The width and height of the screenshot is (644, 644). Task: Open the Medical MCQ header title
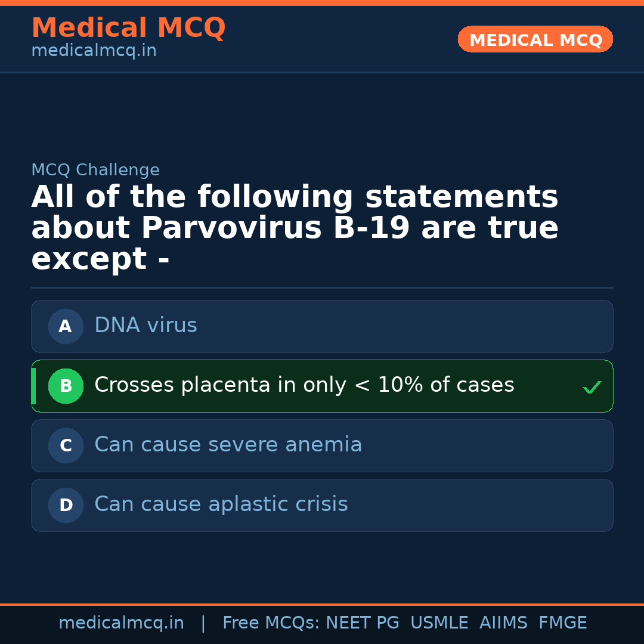point(128,28)
